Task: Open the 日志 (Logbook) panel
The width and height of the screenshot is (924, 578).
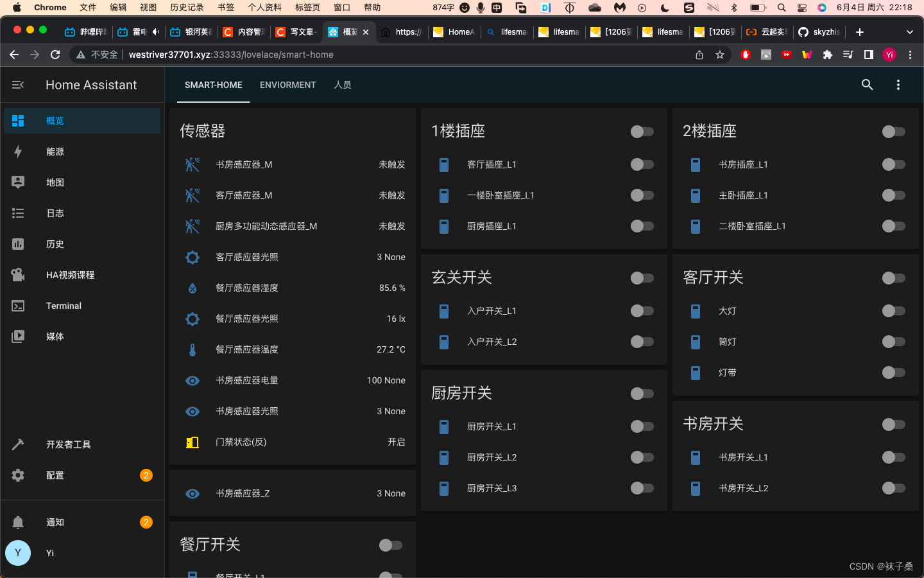Action: (x=55, y=213)
